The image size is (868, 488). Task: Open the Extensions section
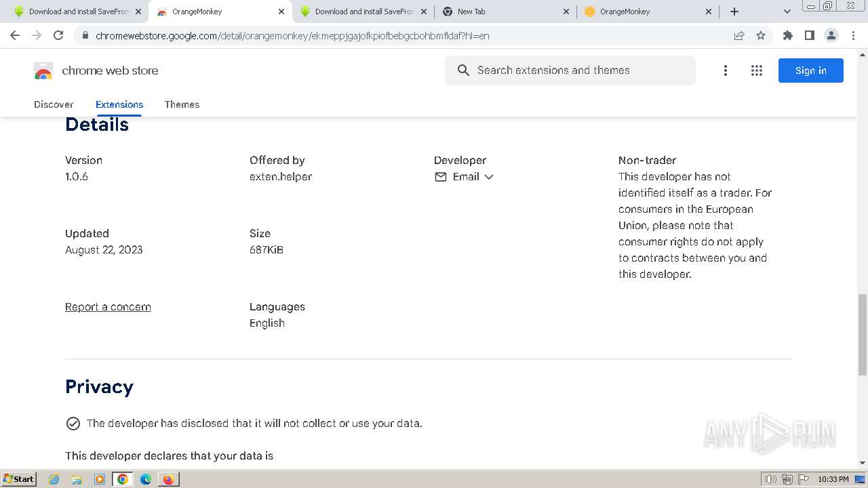click(x=119, y=104)
